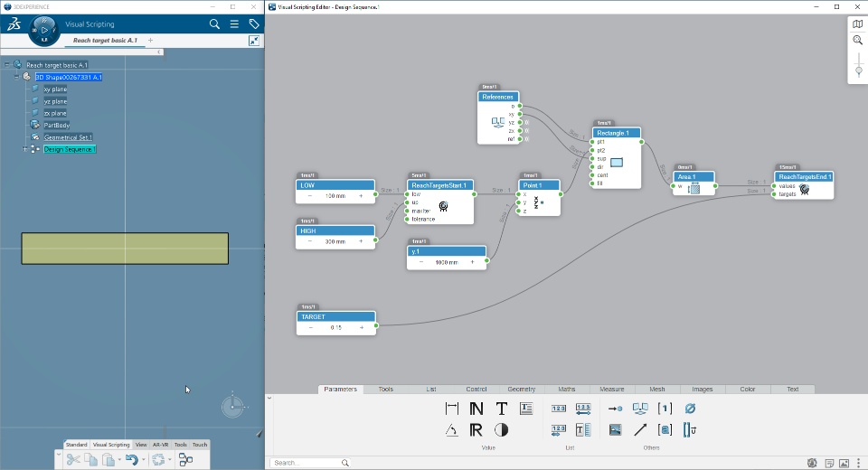Click the Cut scissors icon
The height and width of the screenshot is (470, 868).
click(x=73, y=459)
